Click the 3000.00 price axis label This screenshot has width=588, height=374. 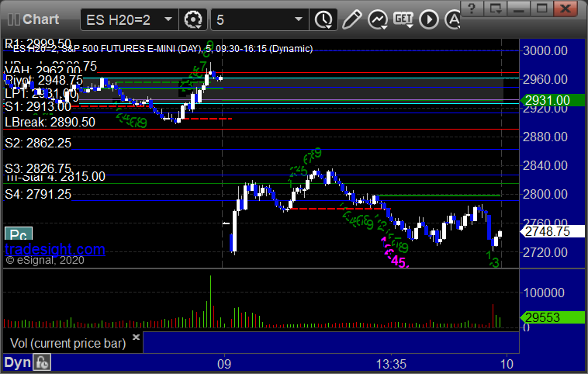(545, 50)
